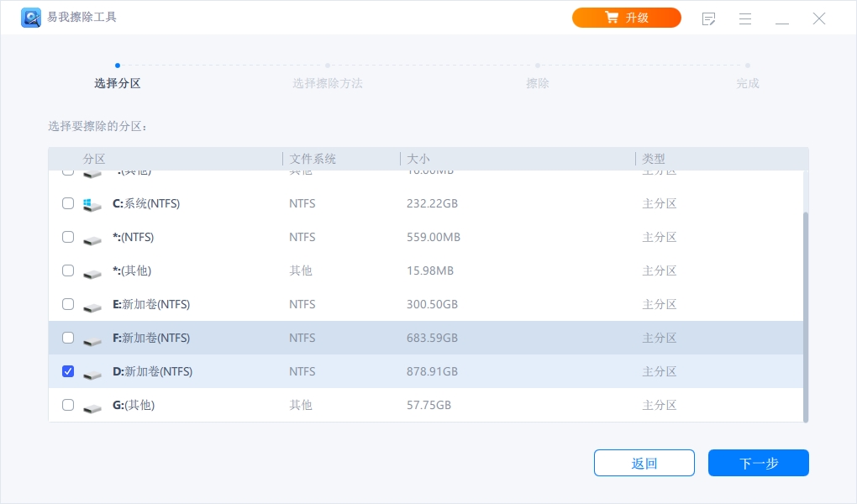This screenshot has width=857, height=504.
Task: Click the drive icon for D:新加卷
Action: pos(92,373)
